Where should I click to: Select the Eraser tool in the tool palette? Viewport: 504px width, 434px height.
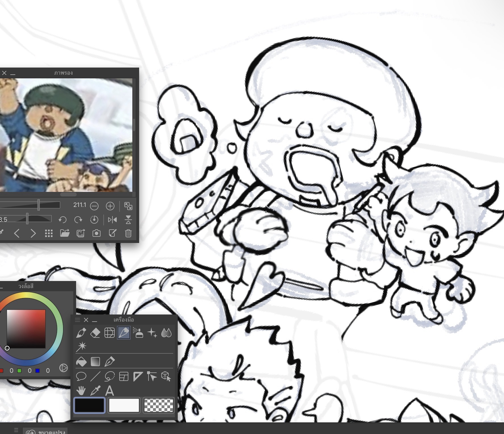pyautogui.click(x=95, y=333)
